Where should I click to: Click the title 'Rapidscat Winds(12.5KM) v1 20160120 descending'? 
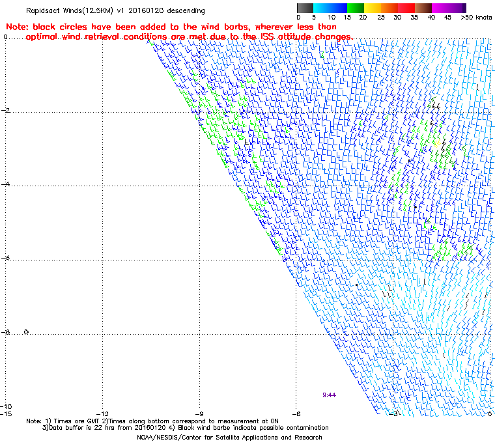pos(115,10)
